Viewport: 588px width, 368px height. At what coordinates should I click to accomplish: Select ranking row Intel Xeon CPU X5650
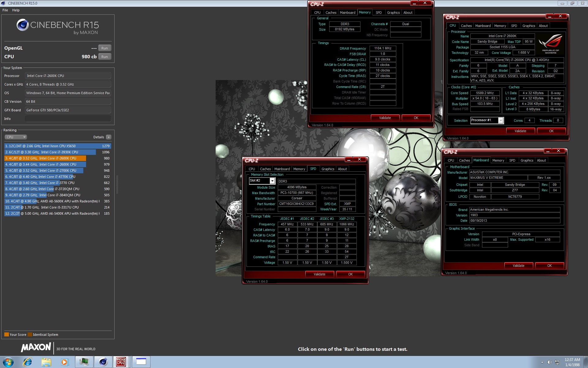(58, 146)
